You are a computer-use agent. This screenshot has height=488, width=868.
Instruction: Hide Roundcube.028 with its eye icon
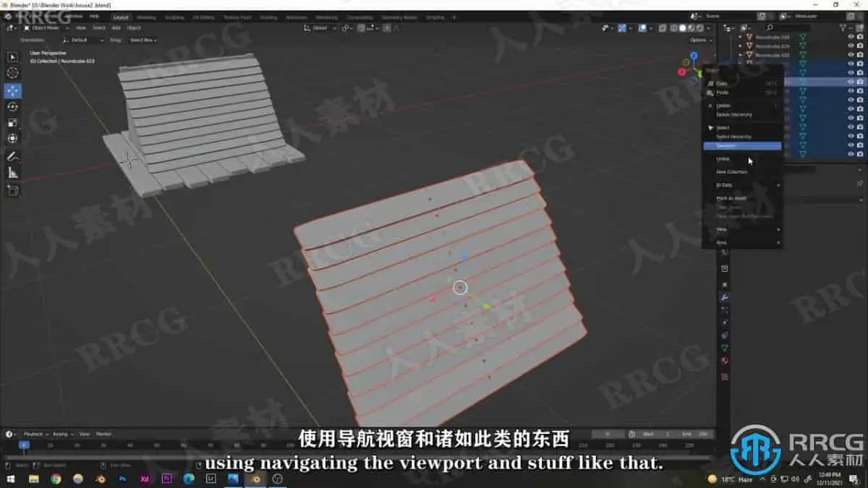click(851, 37)
